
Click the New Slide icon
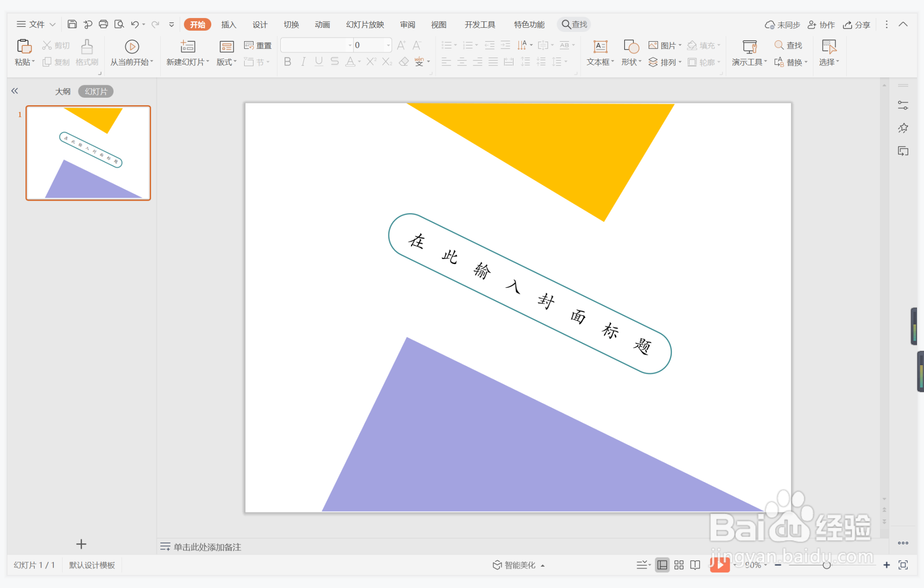[x=188, y=46]
